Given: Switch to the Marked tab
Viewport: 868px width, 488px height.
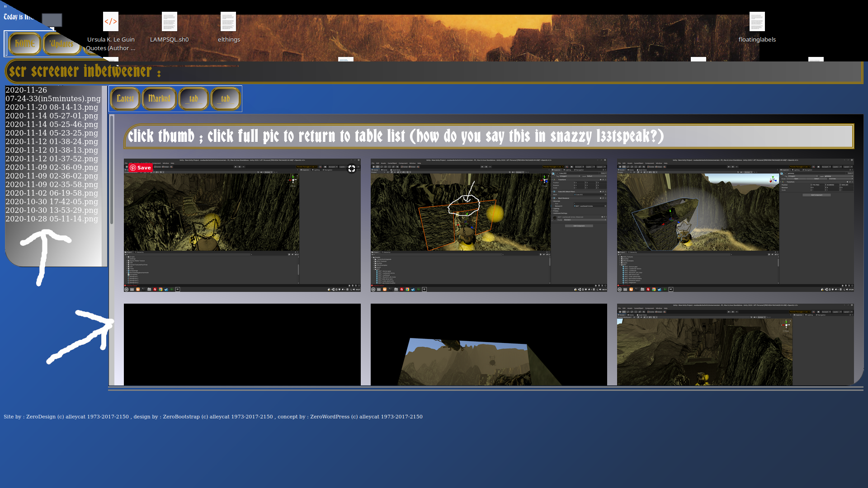Looking at the screenshot, I should click(159, 99).
